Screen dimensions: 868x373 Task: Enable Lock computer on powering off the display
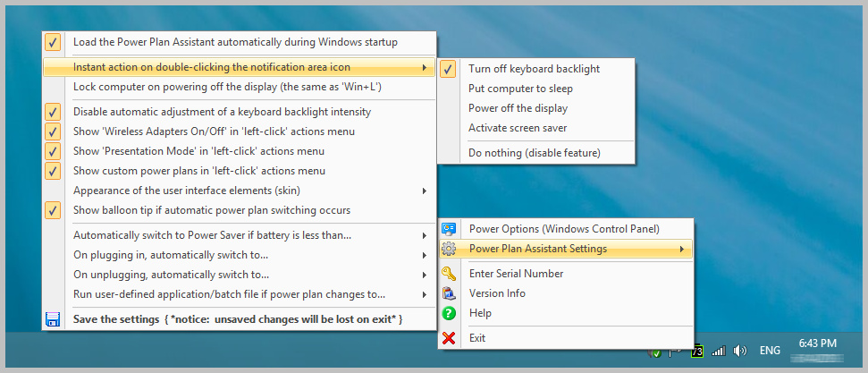[240, 87]
